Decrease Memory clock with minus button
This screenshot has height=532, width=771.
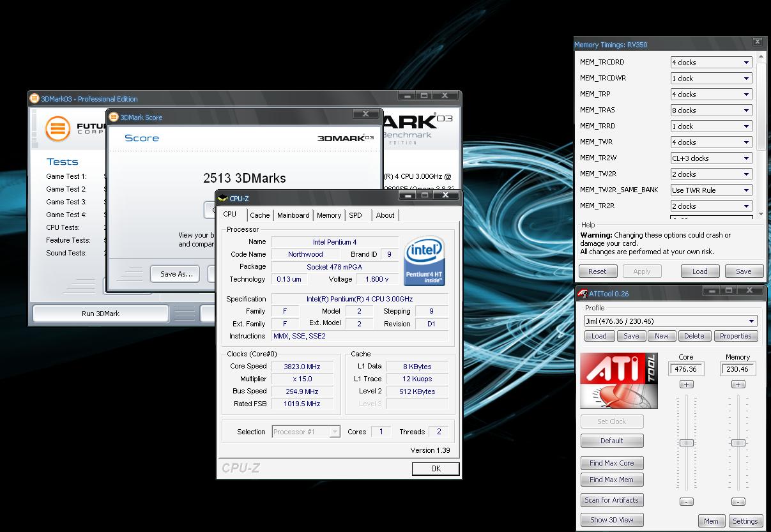[x=738, y=502]
